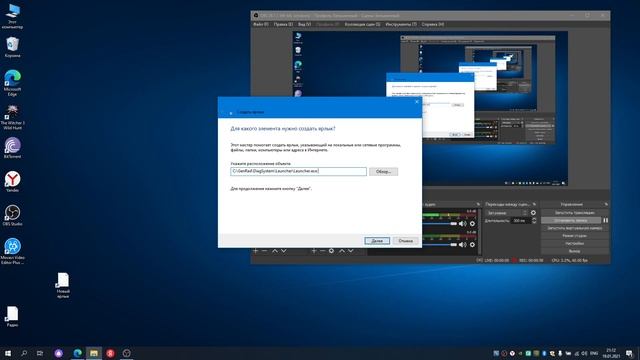Click Остановить запись in OBS controls
Viewport: 640px width, 360px height.
pos(571,220)
